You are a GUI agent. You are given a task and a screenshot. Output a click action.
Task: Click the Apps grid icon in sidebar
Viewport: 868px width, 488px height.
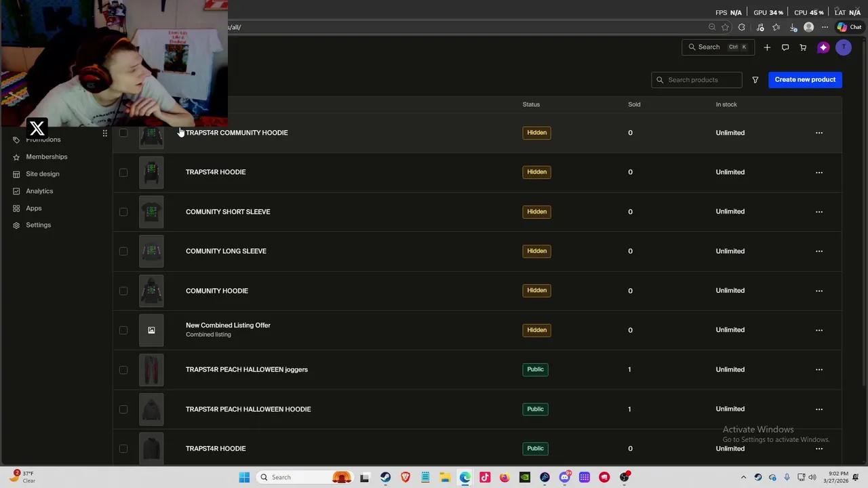point(16,208)
